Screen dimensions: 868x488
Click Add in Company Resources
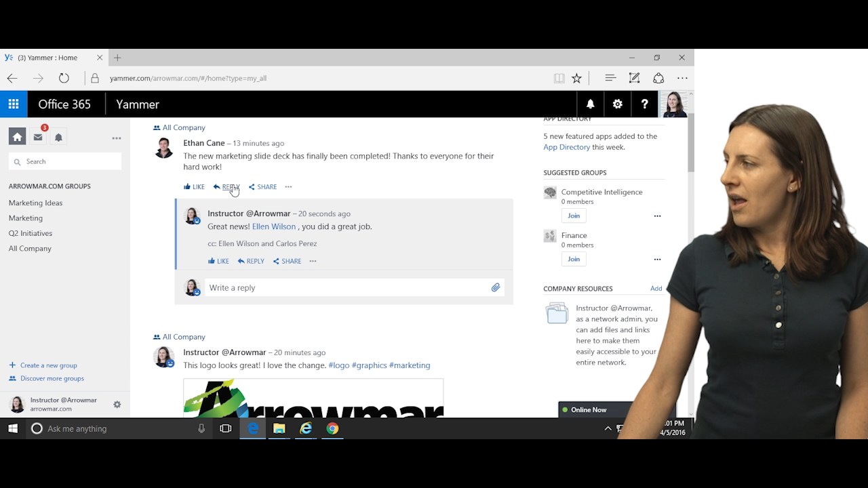coord(656,289)
